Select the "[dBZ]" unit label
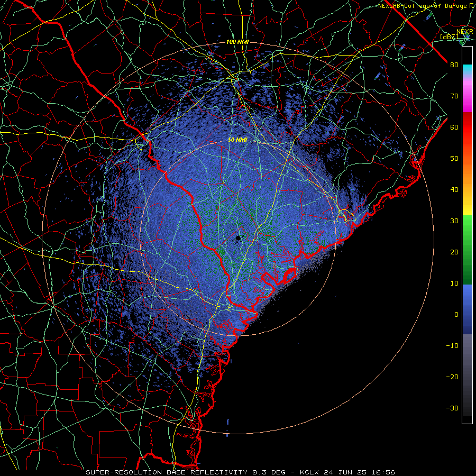 point(449,37)
